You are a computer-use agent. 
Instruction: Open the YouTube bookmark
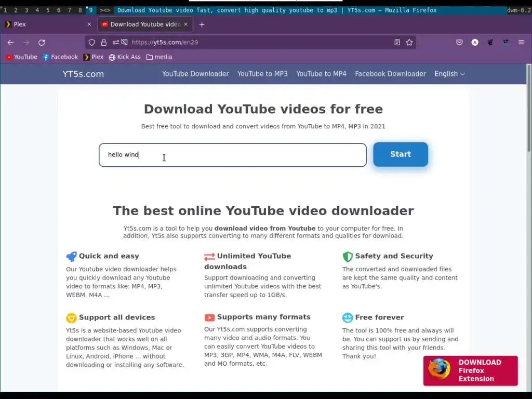click(x=21, y=57)
